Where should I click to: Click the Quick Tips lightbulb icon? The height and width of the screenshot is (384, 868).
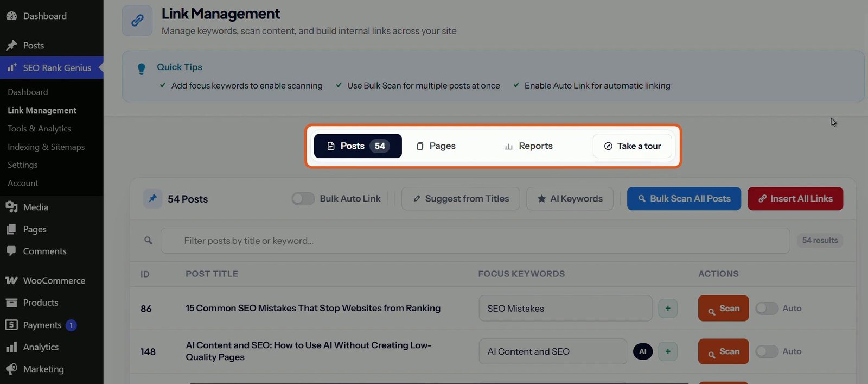142,69
